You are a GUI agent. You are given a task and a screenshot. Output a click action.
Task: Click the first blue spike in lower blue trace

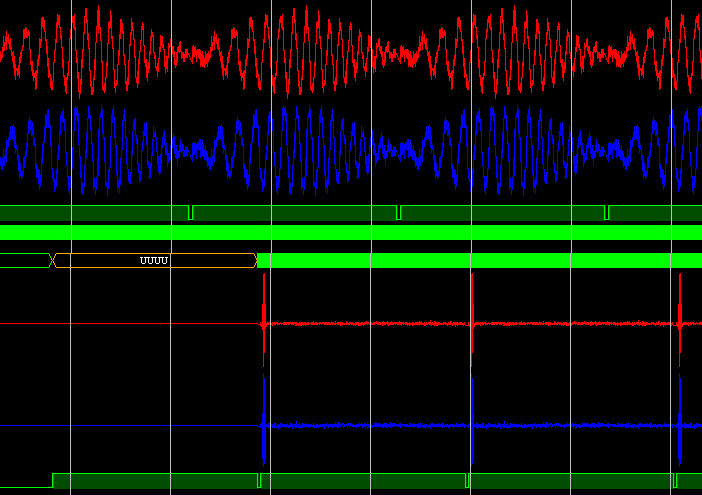(264, 421)
